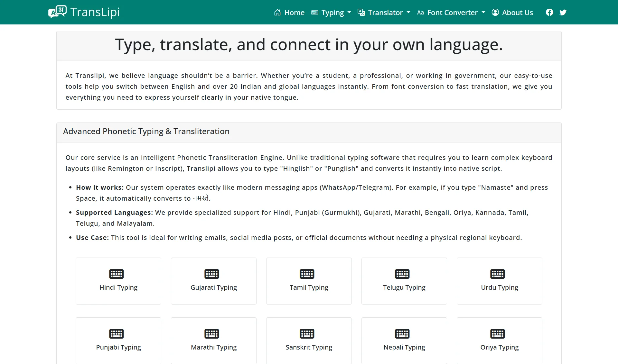
Task: Open the Punjabi Typing link
Action: point(118,347)
